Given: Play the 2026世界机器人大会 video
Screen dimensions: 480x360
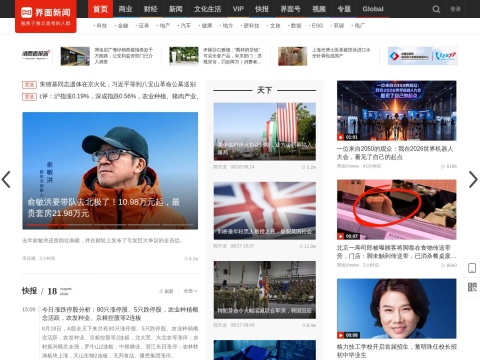Looking at the screenshot, I should point(396,110).
